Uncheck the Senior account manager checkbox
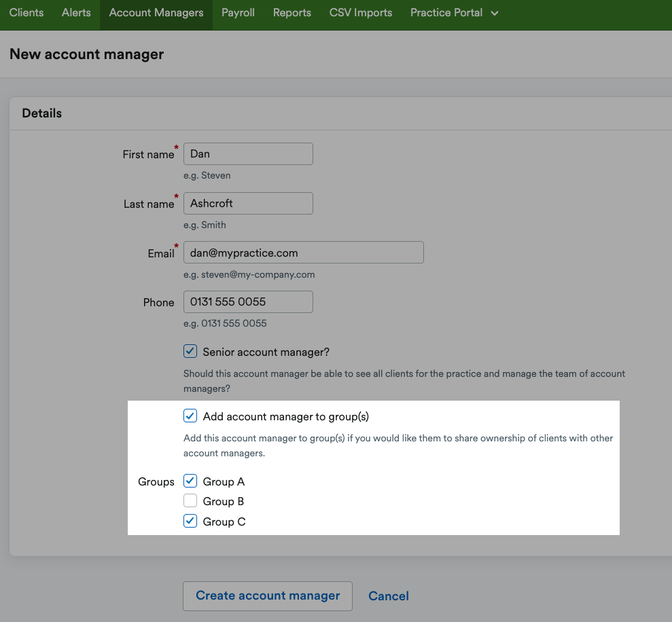This screenshot has width=672, height=622. tap(190, 351)
